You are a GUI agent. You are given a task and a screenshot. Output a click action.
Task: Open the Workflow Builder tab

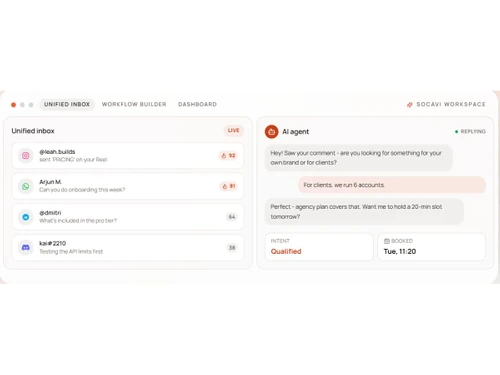[134, 104]
